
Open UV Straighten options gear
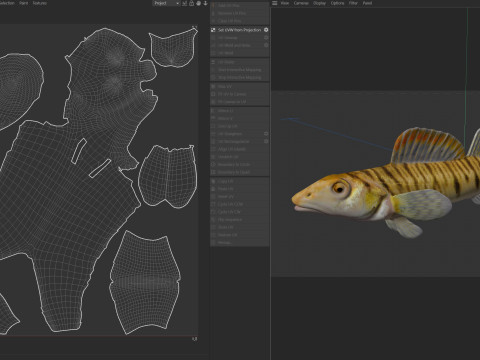pos(266,134)
